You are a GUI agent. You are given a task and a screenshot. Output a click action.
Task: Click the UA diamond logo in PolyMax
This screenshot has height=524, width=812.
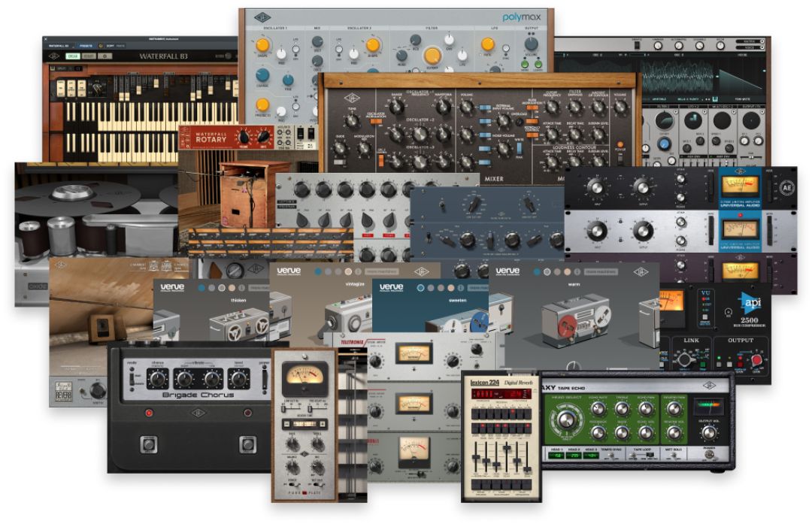tap(262, 17)
